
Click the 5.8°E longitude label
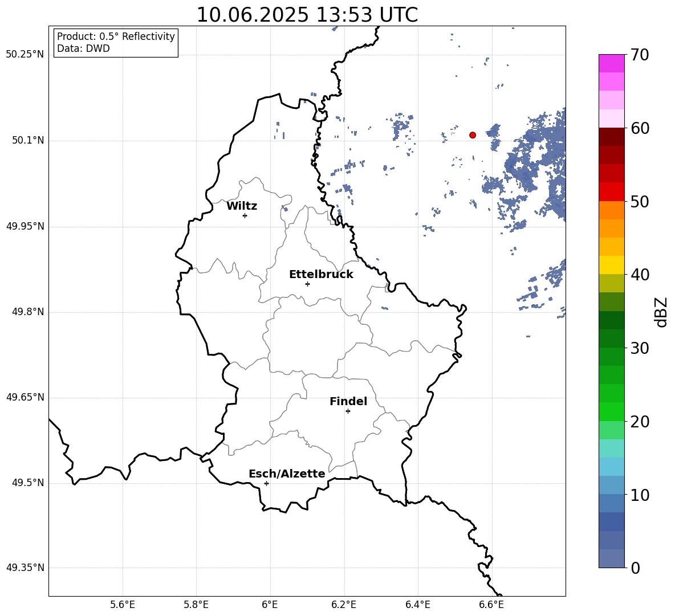(196, 605)
